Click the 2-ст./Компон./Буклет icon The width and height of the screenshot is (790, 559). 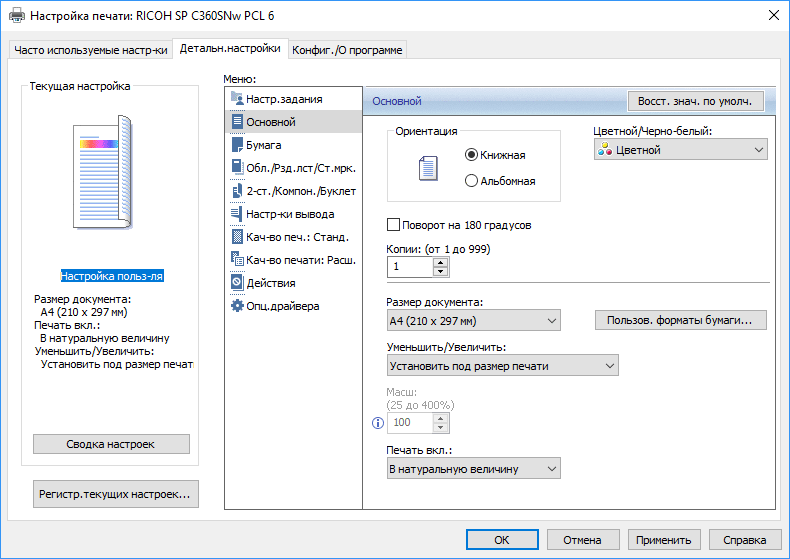237,191
